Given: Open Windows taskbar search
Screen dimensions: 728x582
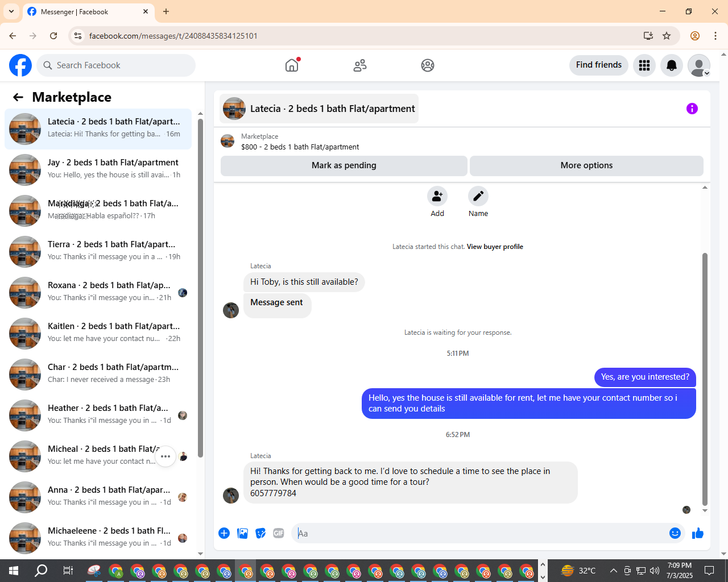Looking at the screenshot, I should pos(41,571).
